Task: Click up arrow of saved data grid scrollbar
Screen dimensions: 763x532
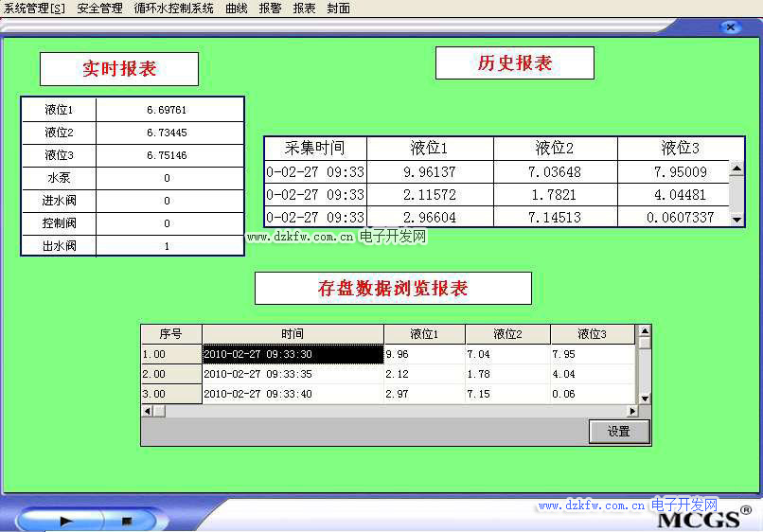Action: (644, 331)
